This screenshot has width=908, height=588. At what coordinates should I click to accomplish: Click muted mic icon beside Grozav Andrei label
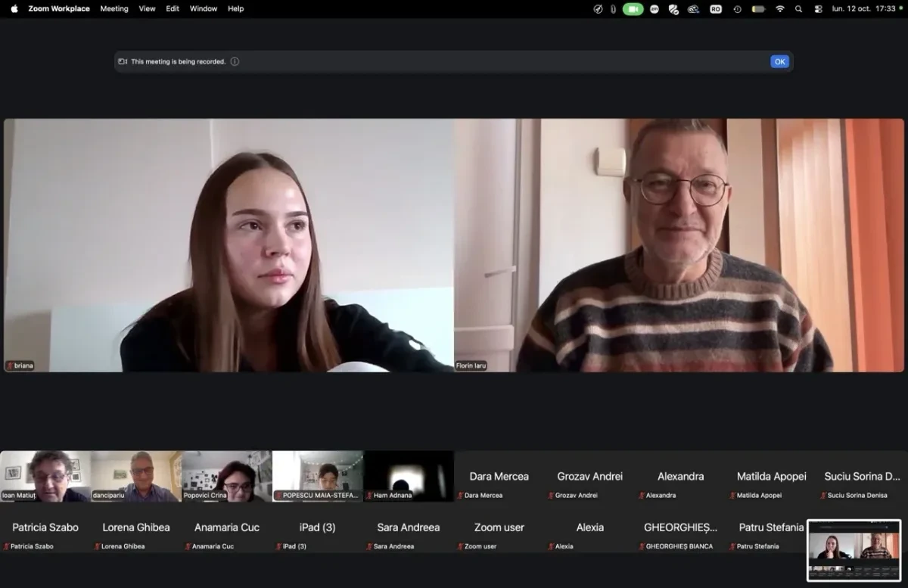click(x=551, y=496)
